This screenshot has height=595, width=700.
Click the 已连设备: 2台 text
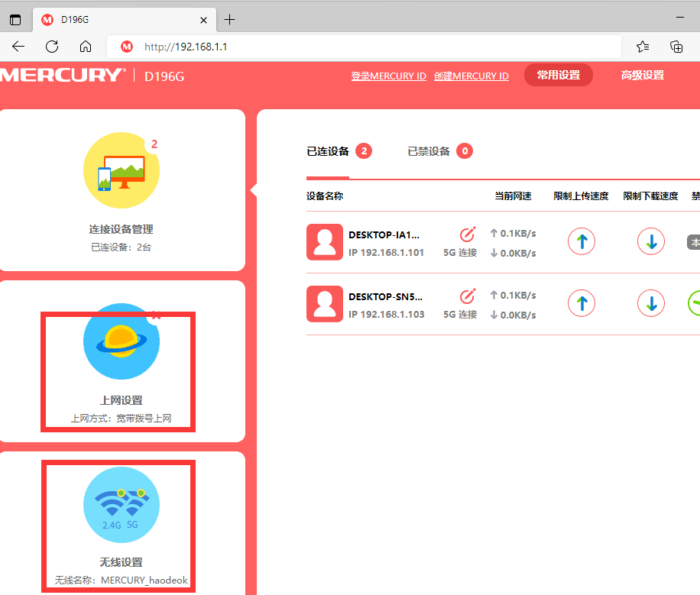(x=122, y=247)
